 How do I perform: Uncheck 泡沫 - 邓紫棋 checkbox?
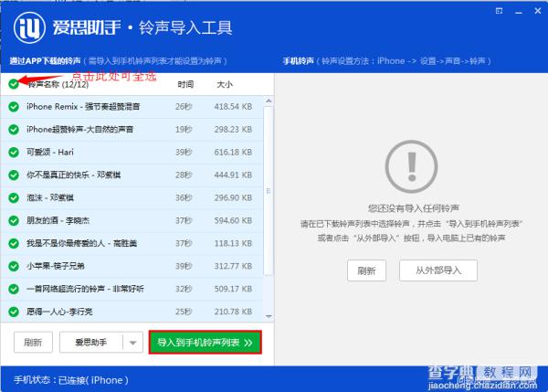[14, 197]
